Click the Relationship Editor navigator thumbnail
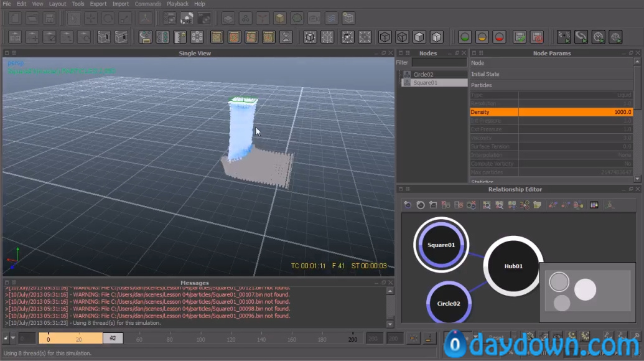Image resolution: width=644 pixels, height=361 pixels. point(587,293)
